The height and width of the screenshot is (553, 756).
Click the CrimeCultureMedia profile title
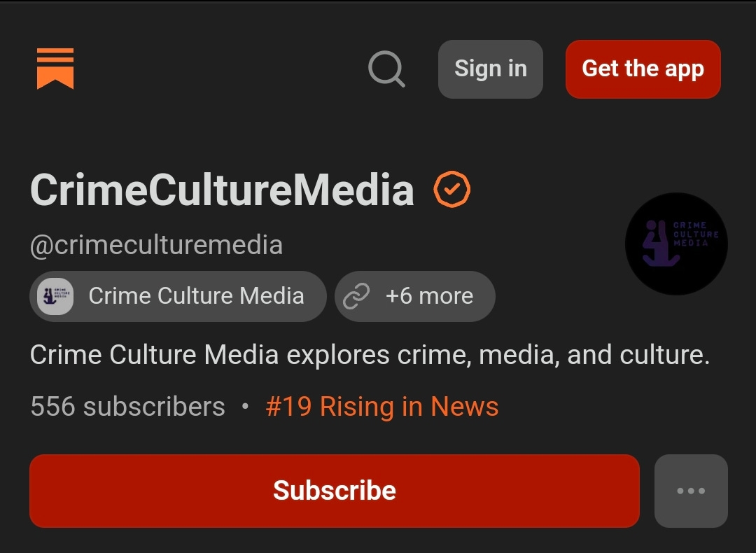(x=223, y=190)
